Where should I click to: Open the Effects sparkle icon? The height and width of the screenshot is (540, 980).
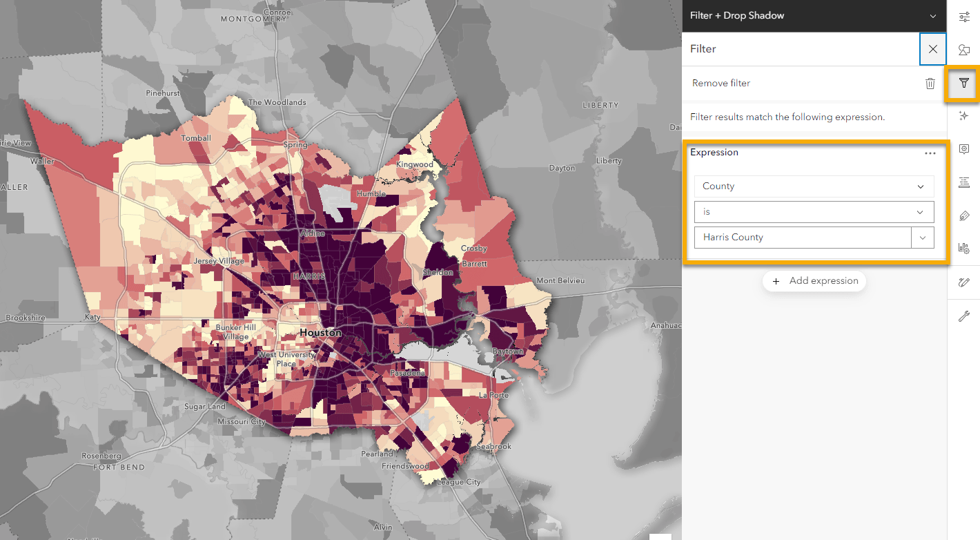point(964,116)
